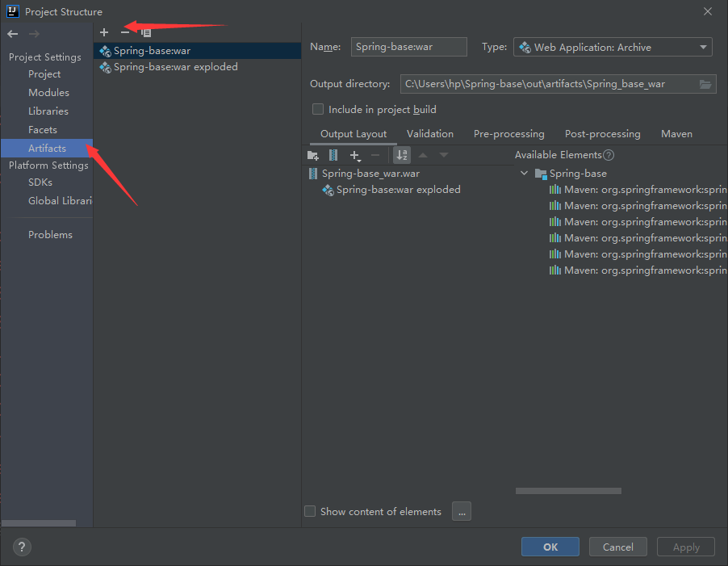Create an archive in the output layout
Viewport: 728px width, 566px height.
coord(333,155)
